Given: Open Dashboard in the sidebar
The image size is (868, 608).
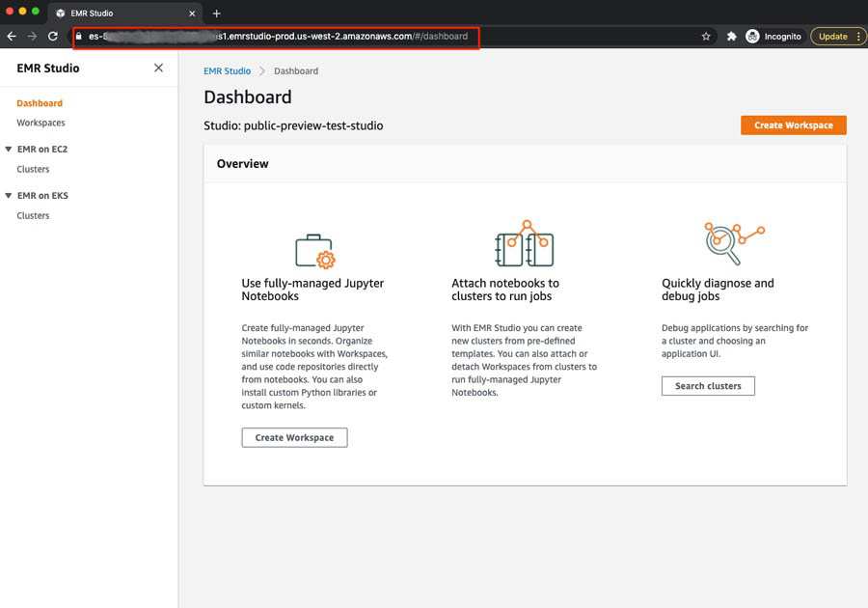Looking at the screenshot, I should [40, 103].
